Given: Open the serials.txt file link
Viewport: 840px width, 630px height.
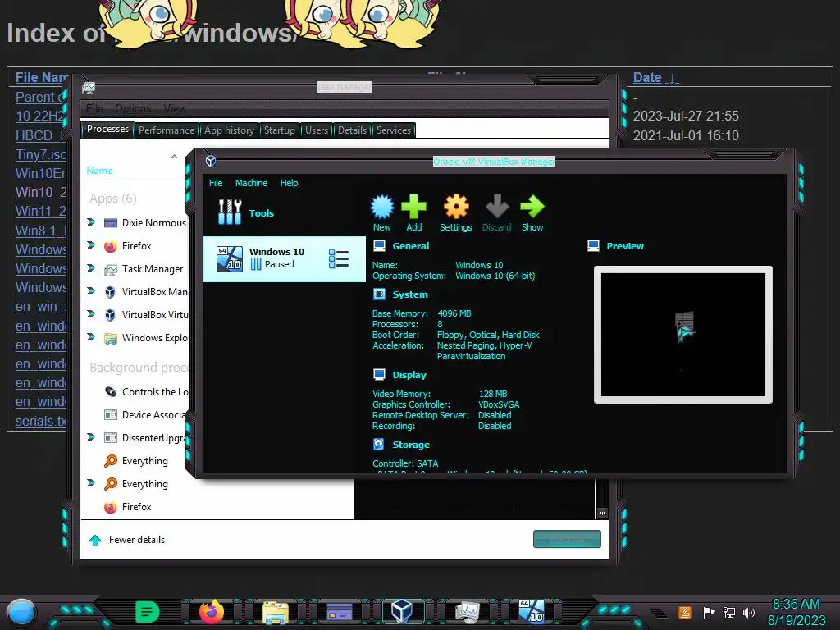Looking at the screenshot, I should coord(41,421).
